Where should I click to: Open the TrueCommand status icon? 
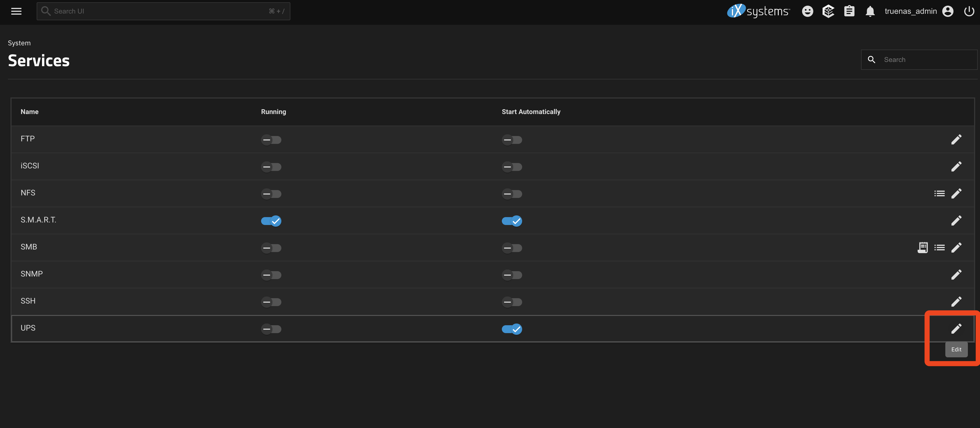pyautogui.click(x=828, y=11)
